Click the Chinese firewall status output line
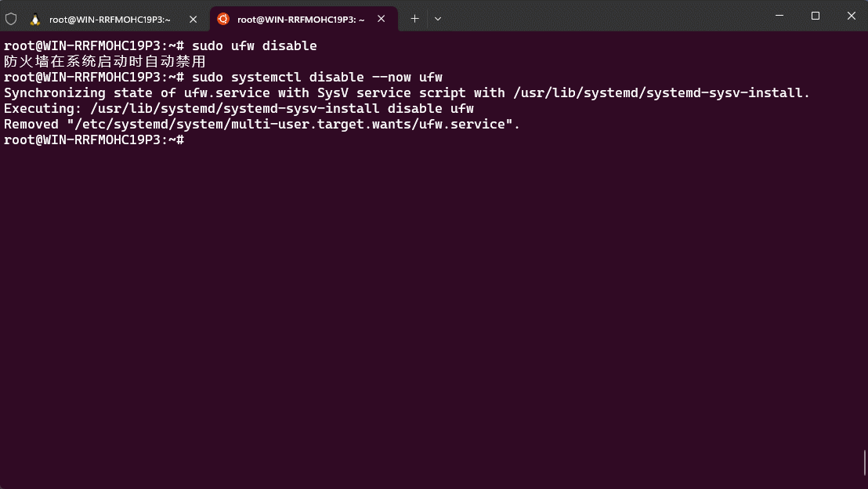 click(x=104, y=61)
